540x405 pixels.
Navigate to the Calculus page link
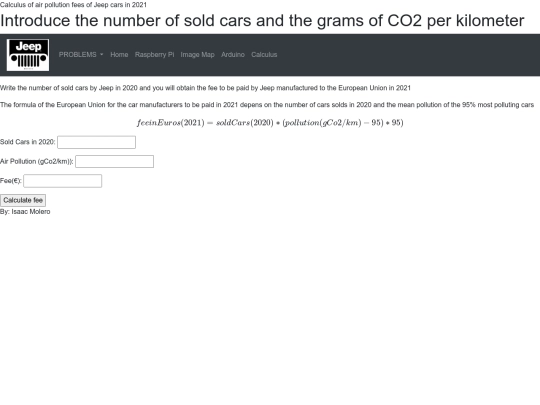point(264,55)
